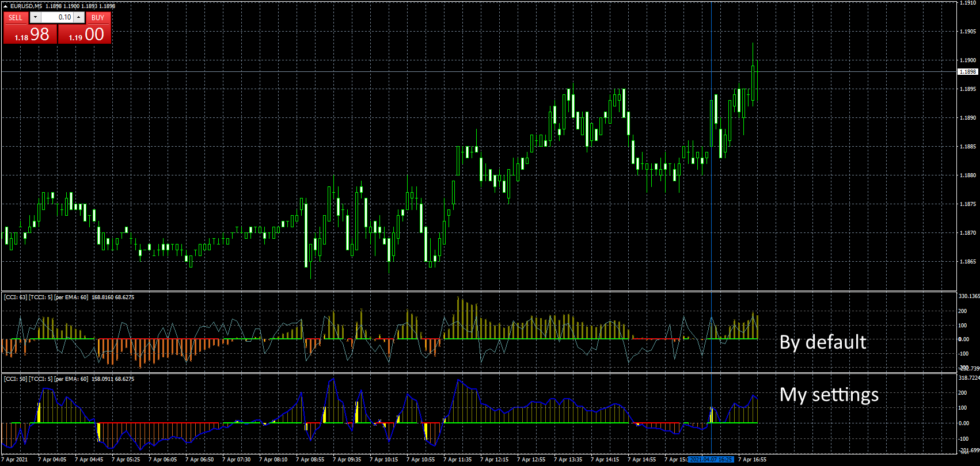This screenshot has height=466, width=980.
Task: Click the 7 Apr 08:55 time label
Action: click(310, 460)
